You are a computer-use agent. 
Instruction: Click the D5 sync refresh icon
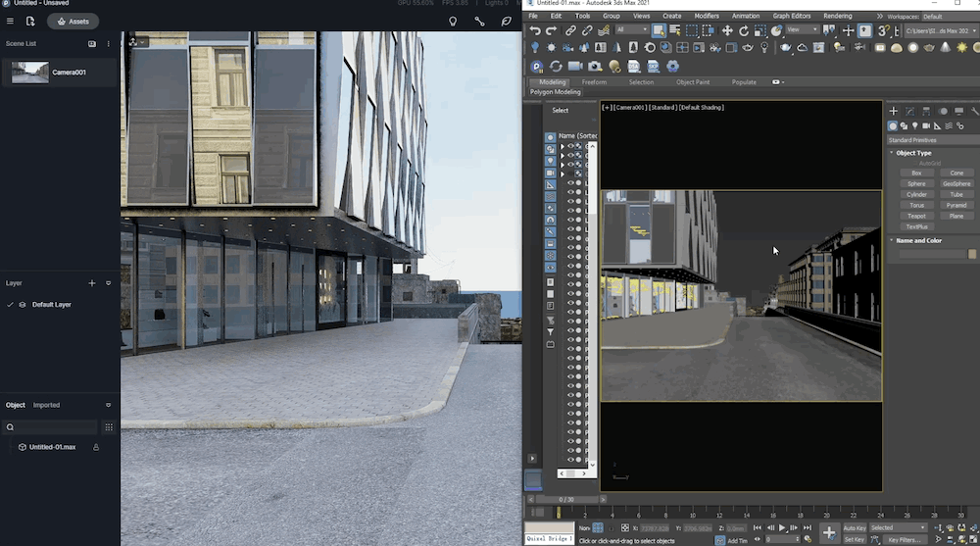pos(556,67)
